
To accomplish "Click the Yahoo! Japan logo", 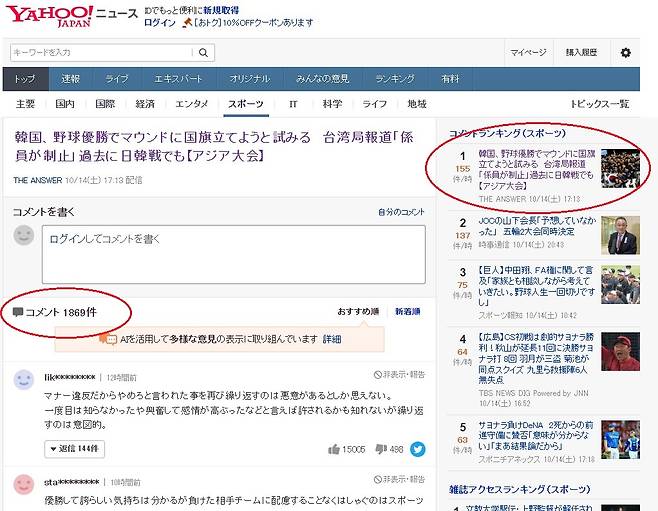I will (x=50, y=17).
